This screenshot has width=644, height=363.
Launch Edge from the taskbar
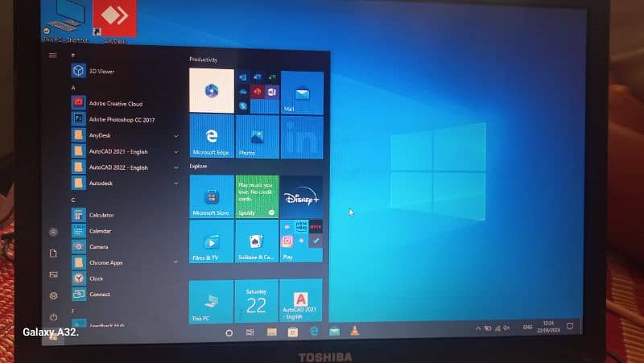pyautogui.click(x=314, y=331)
